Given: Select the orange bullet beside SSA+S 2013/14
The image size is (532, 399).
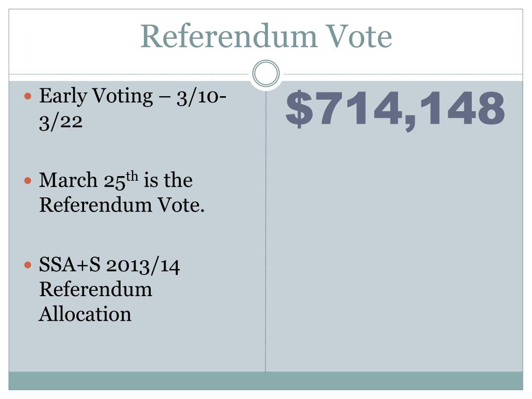Looking at the screenshot, I should tap(28, 264).
